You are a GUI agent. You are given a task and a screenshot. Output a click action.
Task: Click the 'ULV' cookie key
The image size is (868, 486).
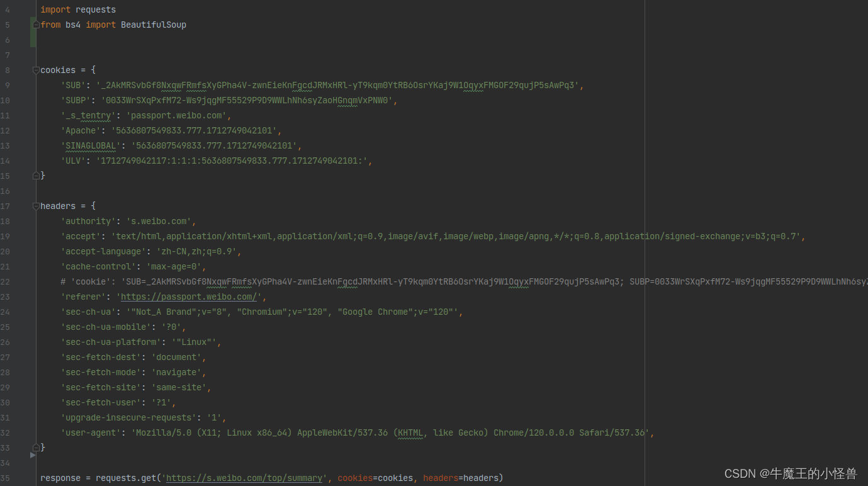pyautogui.click(x=73, y=161)
